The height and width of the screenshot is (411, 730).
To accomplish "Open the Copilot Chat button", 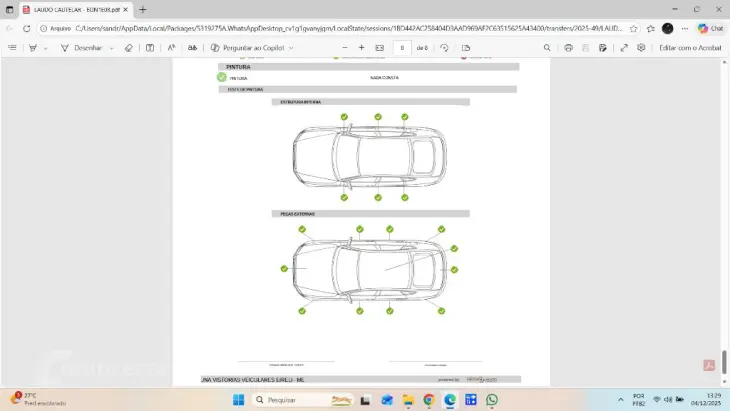I will [711, 28].
